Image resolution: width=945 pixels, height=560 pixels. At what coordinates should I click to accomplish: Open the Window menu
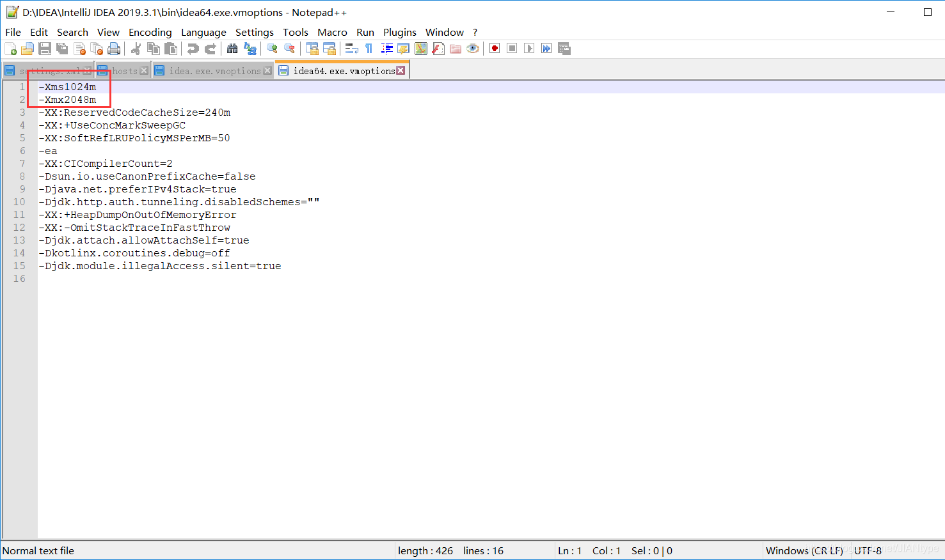tap(445, 32)
